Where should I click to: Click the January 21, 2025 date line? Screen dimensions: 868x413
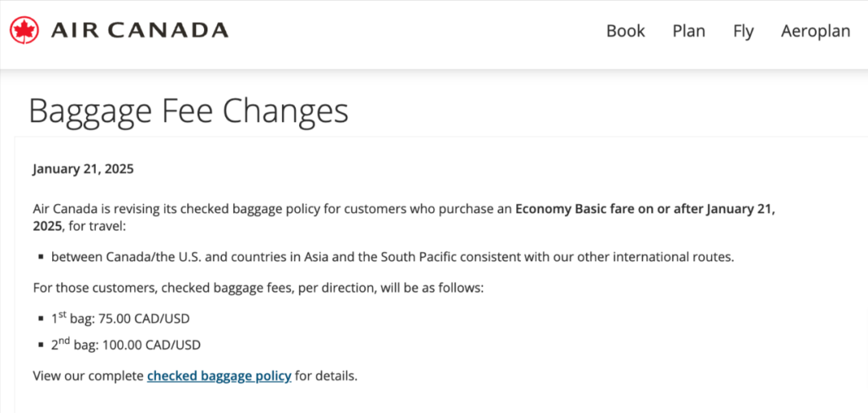point(83,169)
